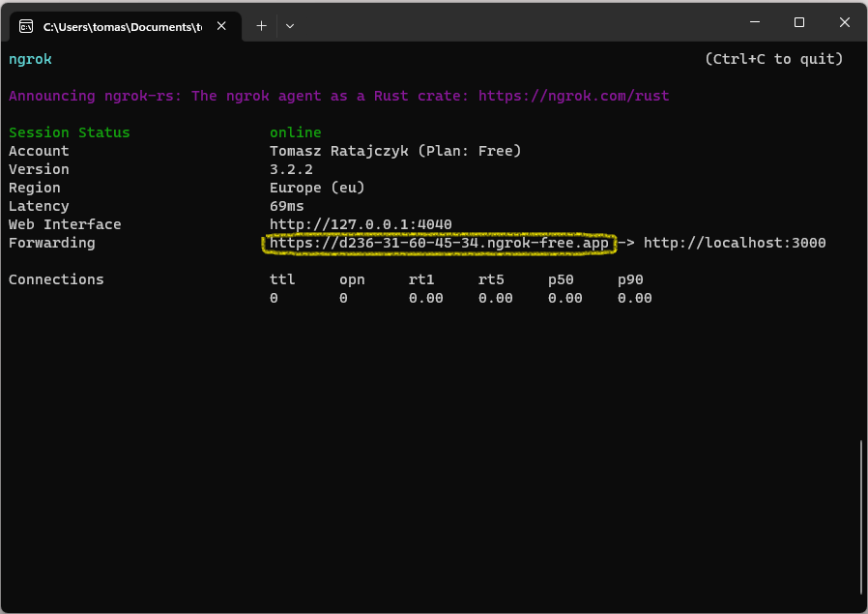This screenshot has width=868, height=614.
Task: Click the 0 value under opn
Action: (344, 299)
